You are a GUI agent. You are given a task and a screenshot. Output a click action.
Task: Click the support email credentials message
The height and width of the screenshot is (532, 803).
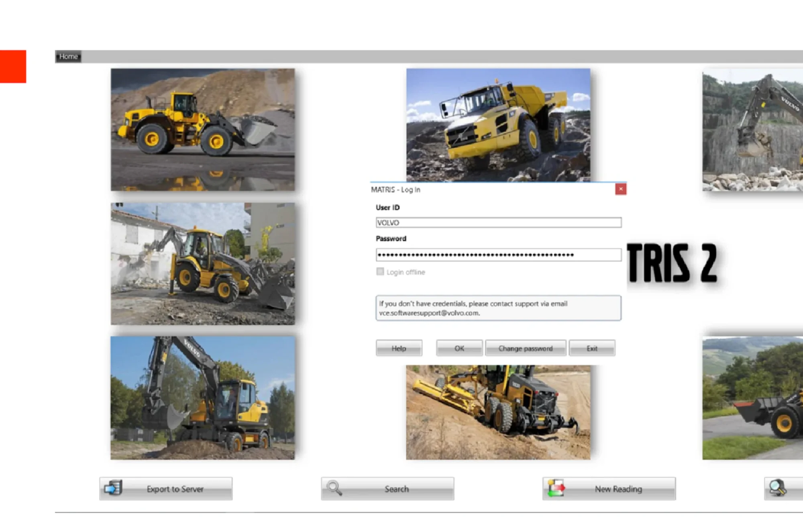499,308
